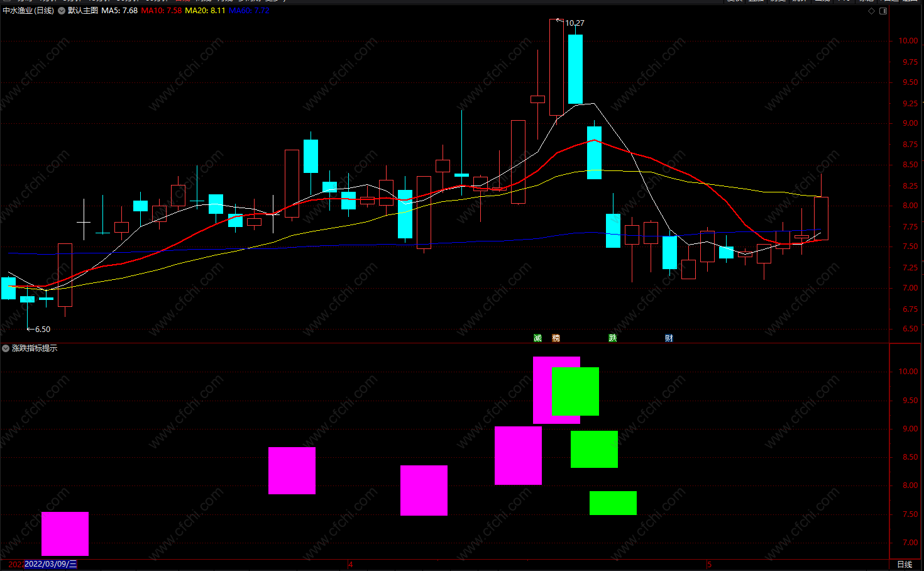Click the lowest green indicator block

(613, 503)
